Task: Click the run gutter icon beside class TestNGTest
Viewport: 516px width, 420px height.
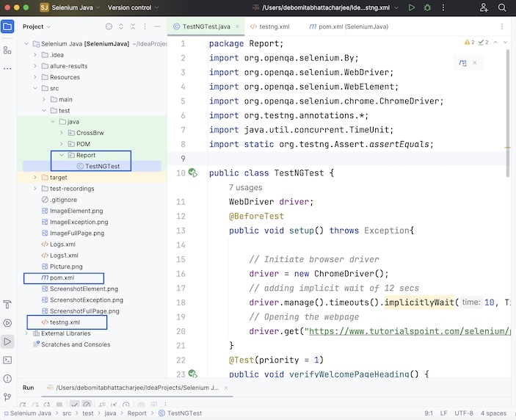Action: tap(192, 173)
